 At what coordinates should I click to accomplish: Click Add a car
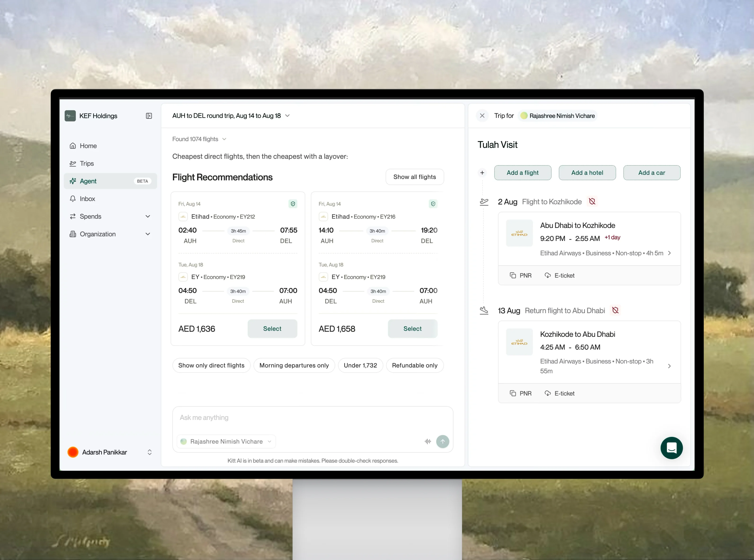tap(651, 173)
